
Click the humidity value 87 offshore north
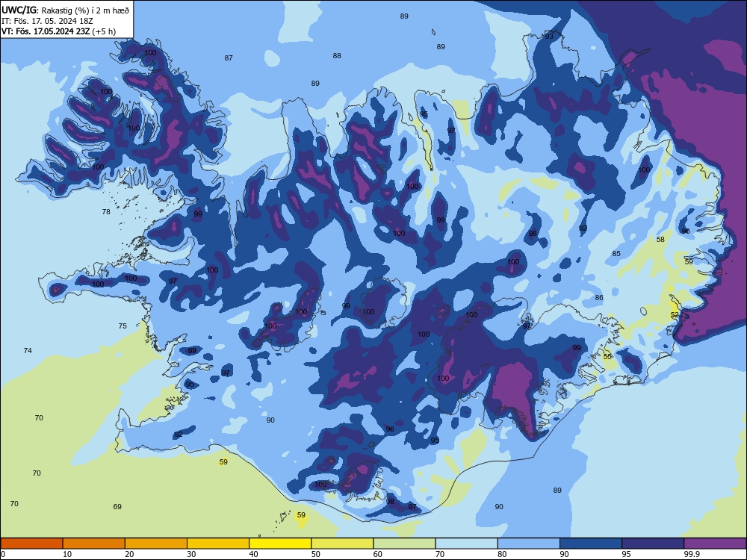(229, 57)
